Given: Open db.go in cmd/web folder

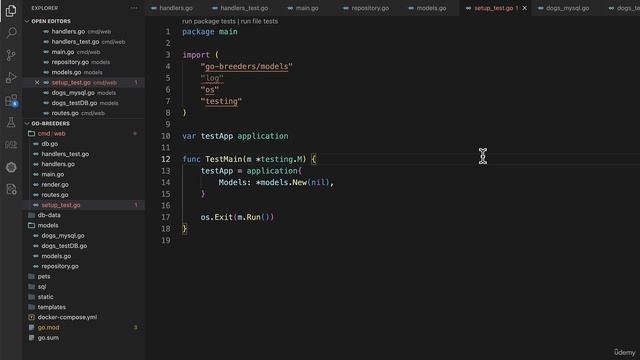Looking at the screenshot, I should point(49,144).
